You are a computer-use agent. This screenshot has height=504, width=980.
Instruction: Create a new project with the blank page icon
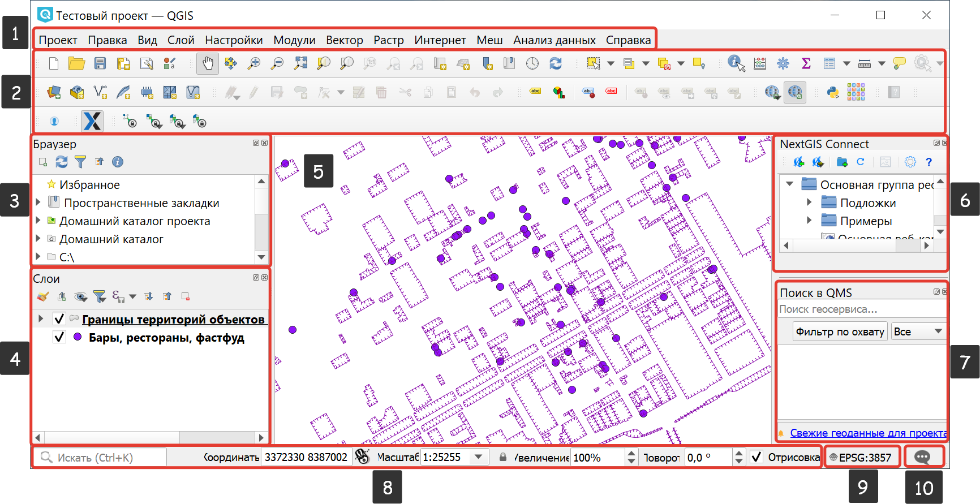coord(54,63)
